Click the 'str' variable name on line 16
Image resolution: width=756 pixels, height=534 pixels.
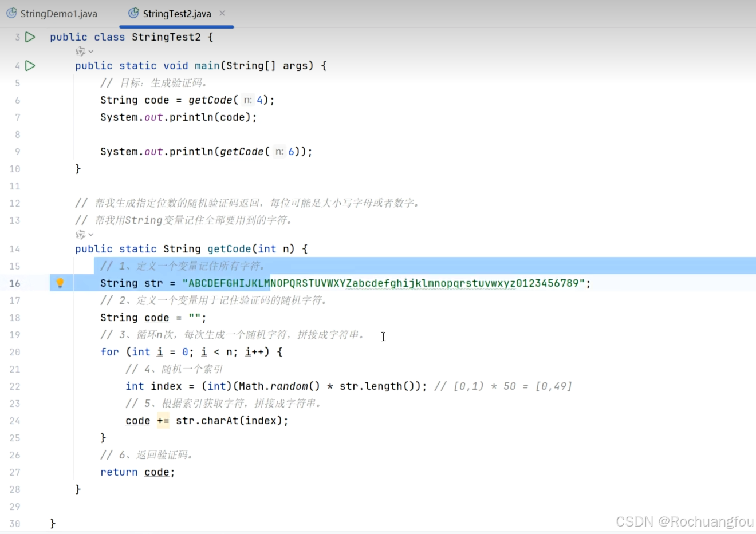153,283
